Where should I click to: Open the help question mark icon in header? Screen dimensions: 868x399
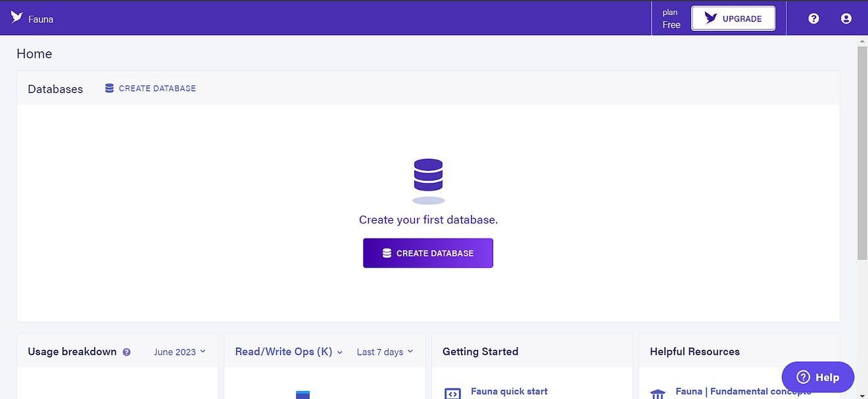(813, 18)
